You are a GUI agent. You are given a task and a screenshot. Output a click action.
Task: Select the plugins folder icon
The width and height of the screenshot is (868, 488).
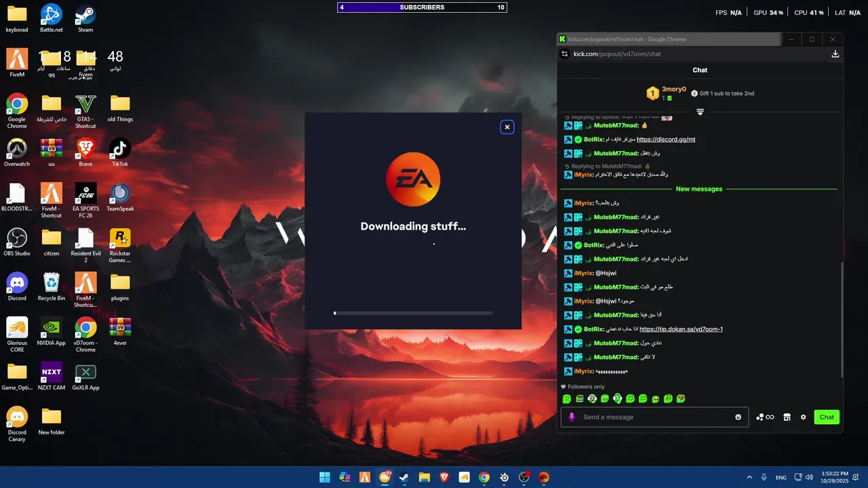coord(120,287)
